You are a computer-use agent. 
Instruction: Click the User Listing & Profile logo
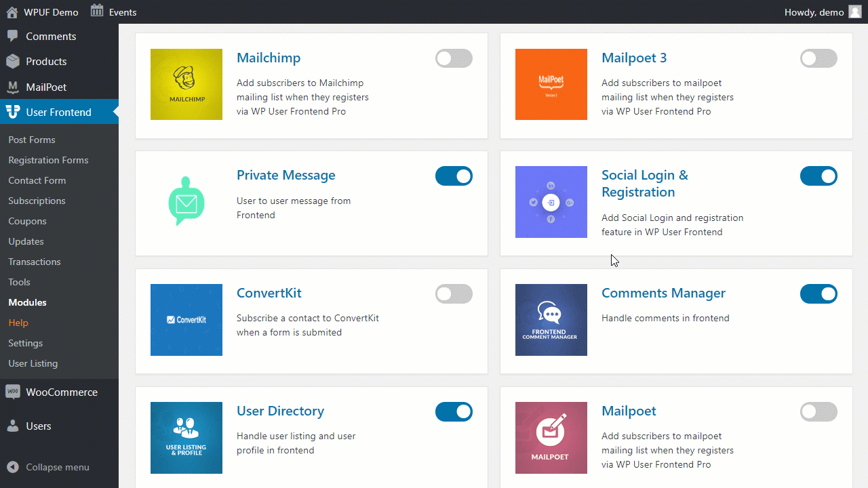(x=186, y=438)
